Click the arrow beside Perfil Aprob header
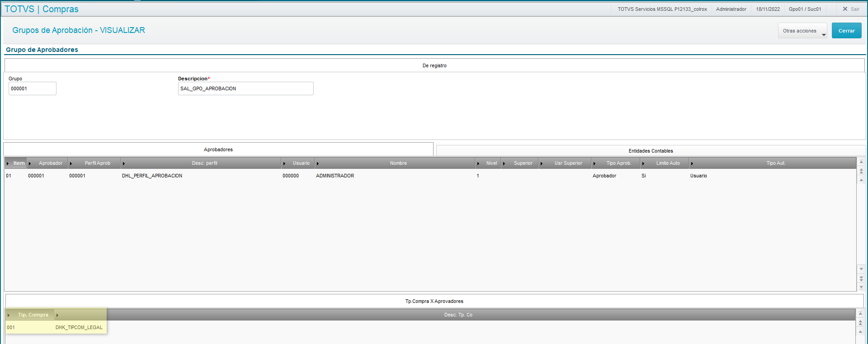Viewport: 868px width, 344px height. (71, 163)
